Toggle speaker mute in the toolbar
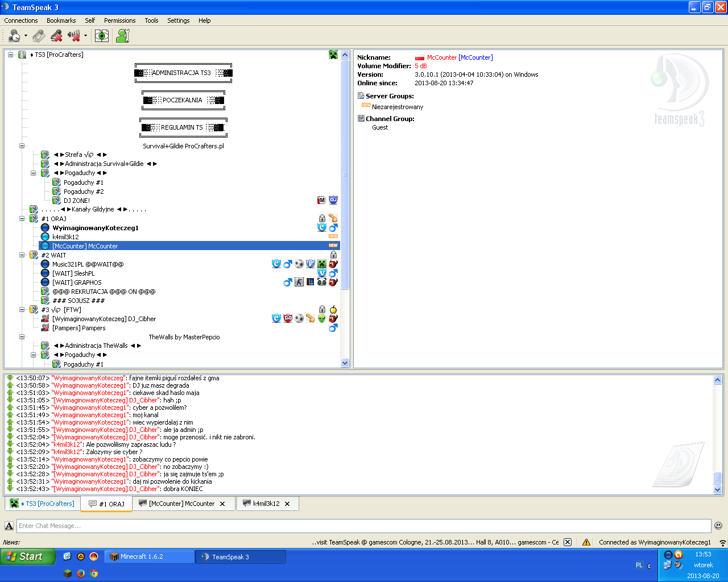 74,36
